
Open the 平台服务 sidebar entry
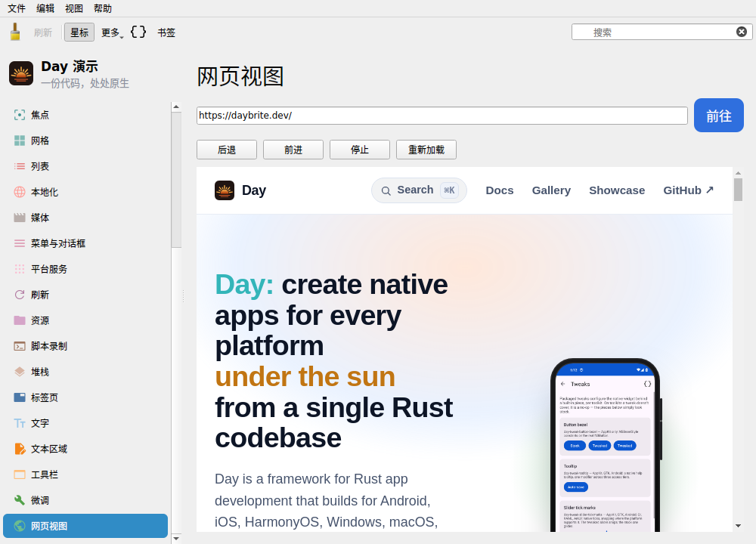click(x=85, y=269)
